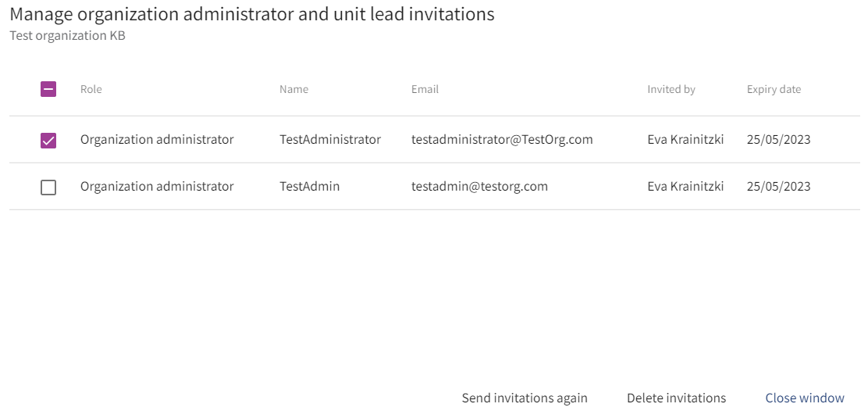Click the Expiry date column header
The height and width of the screenshot is (418, 868).
tap(774, 89)
